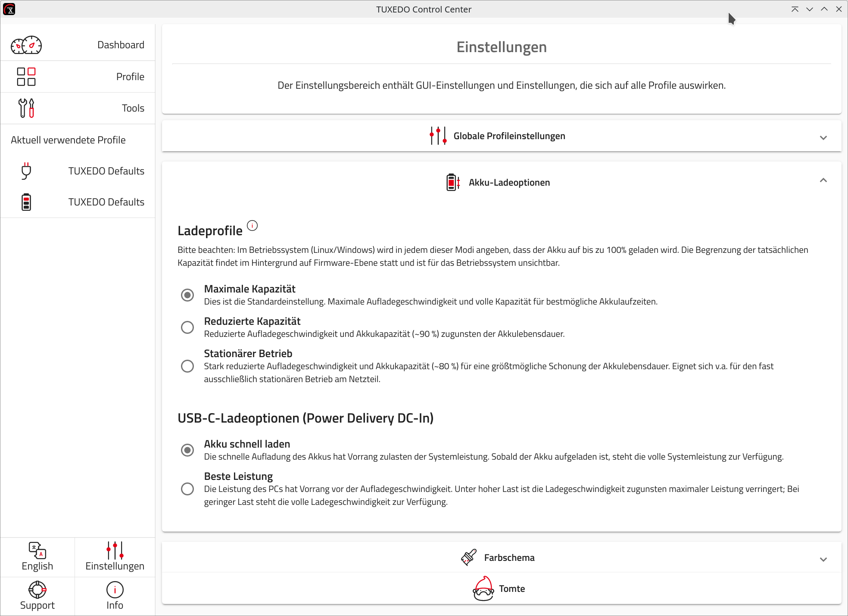
Task: Expand the Farbschema chevron
Action: click(x=823, y=560)
